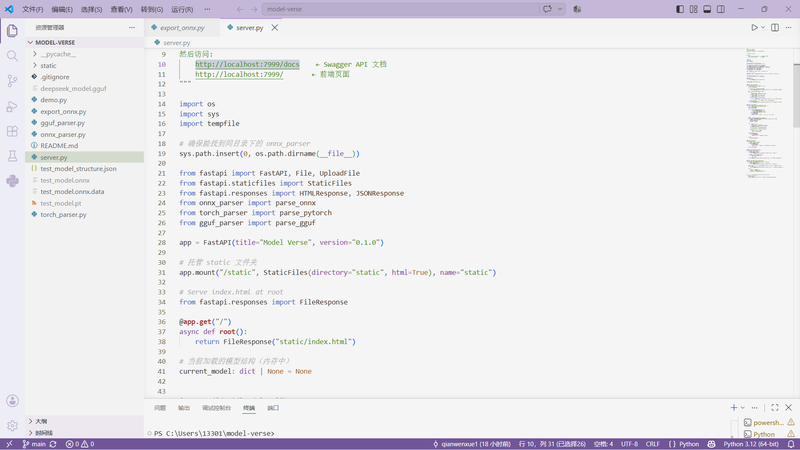Open the Explorer view in activity bar

point(12,31)
